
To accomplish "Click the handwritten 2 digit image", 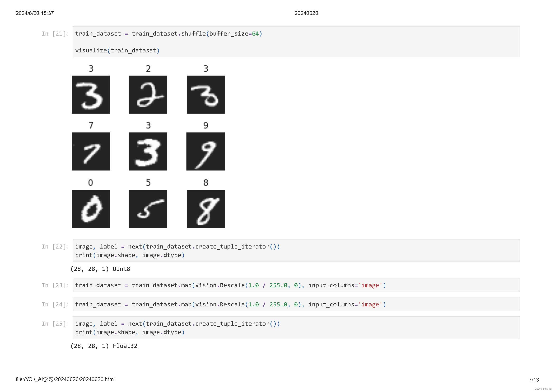I will 148,95.
